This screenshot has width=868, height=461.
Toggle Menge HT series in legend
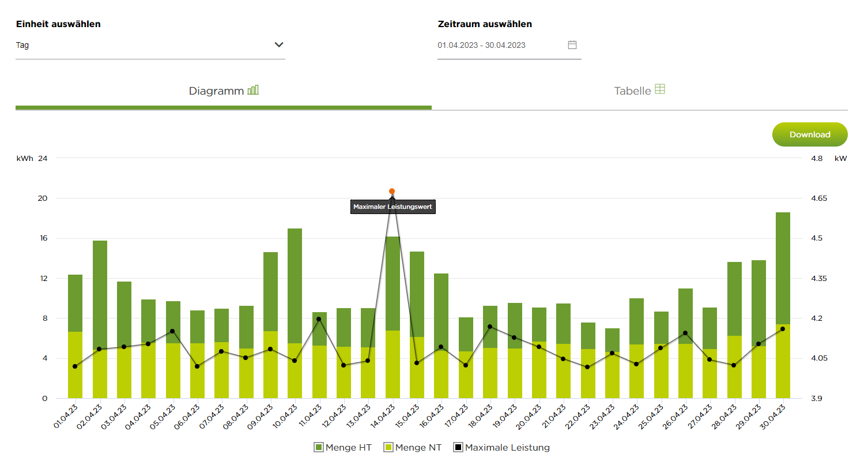tap(343, 447)
